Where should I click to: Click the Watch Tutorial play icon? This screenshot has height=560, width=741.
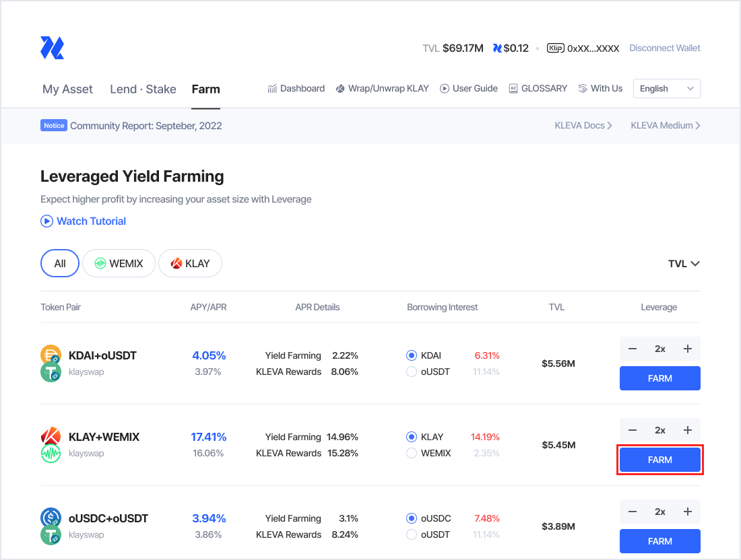[46, 221]
